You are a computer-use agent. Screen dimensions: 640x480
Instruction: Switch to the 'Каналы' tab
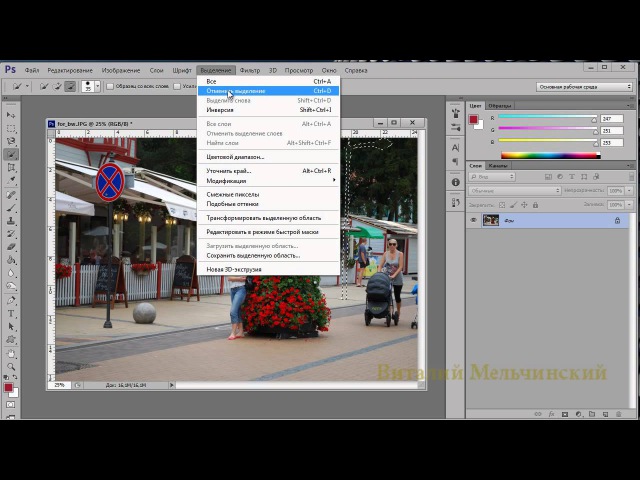[x=497, y=165]
